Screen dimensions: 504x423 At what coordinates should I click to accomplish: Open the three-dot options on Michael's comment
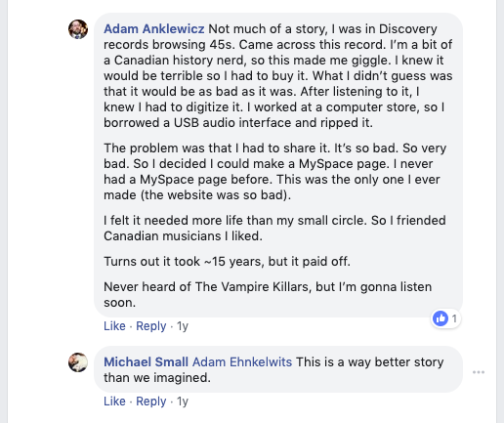point(479,372)
